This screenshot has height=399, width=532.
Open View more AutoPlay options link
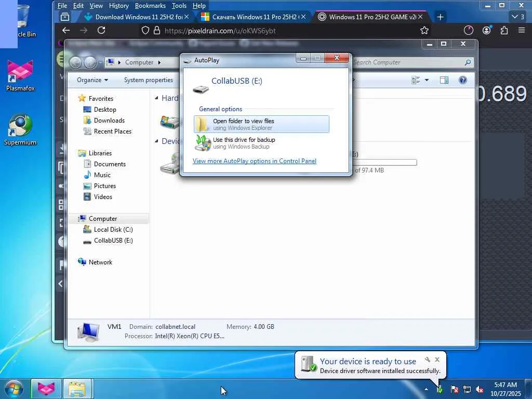(x=255, y=161)
